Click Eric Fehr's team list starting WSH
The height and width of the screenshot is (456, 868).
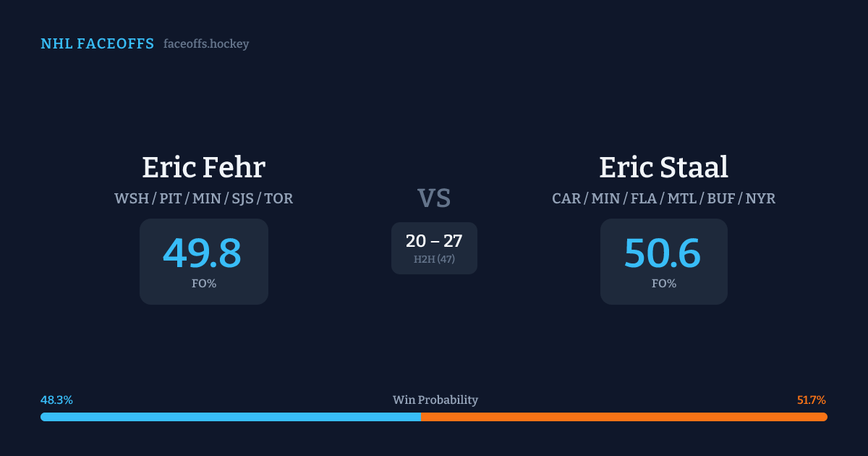click(x=203, y=198)
